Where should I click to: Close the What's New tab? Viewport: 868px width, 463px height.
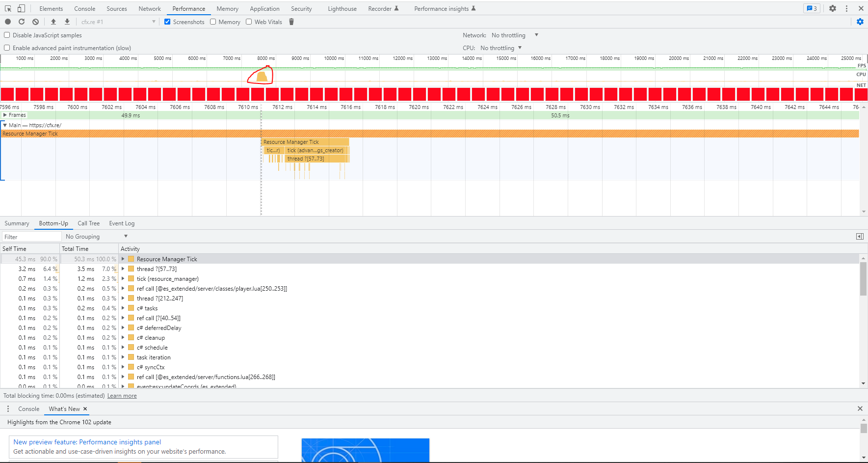pyautogui.click(x=85, y=409)
